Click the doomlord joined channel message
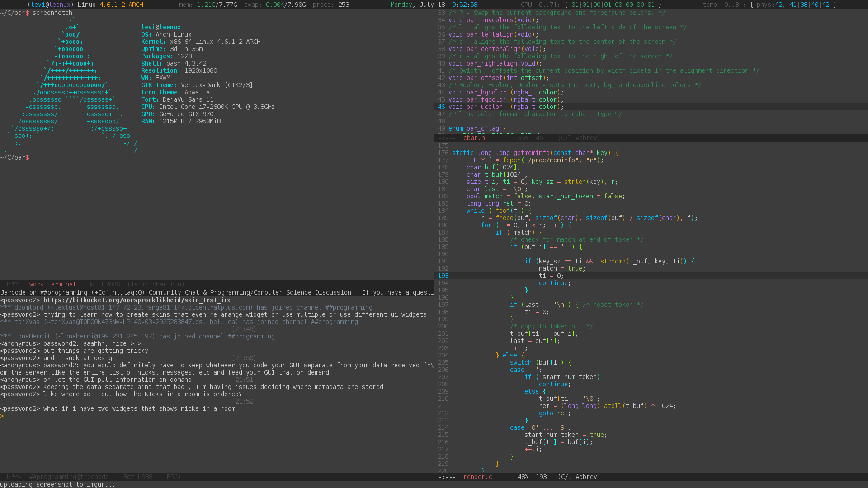 [x=186, y=307]
